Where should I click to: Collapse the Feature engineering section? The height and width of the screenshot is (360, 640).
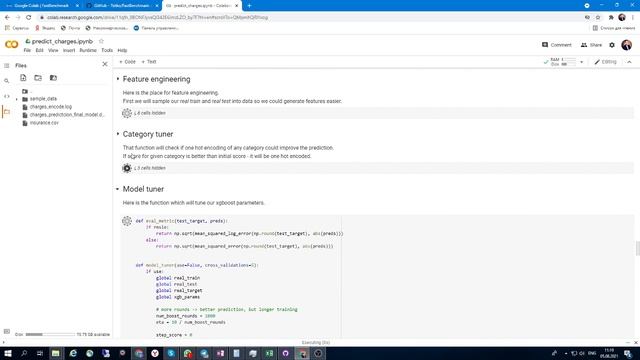tap(118, 79)
